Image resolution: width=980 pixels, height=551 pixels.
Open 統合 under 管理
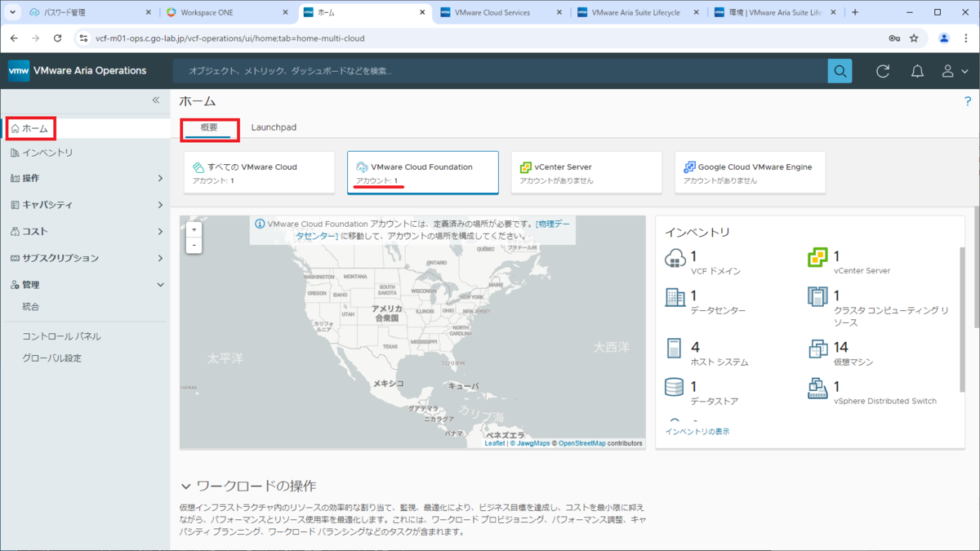pos(31,307)
